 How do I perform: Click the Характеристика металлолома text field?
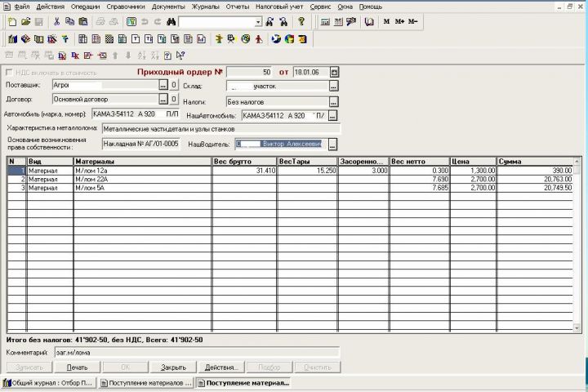tap(220, 129)
